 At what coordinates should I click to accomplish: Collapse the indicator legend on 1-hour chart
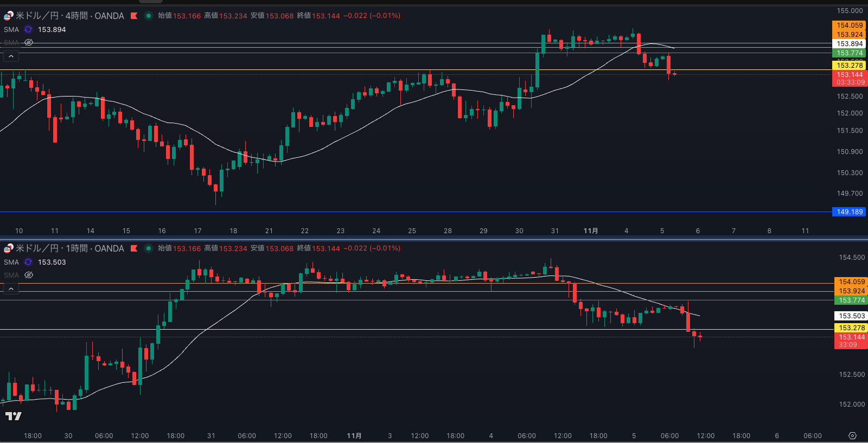coord(11,288)
